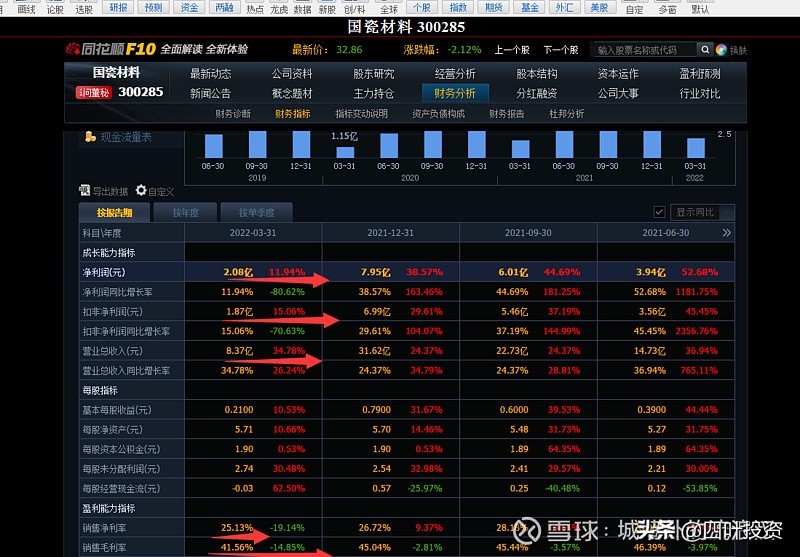Click the 问董秘 red badge
The height and width of the screenshot is (557, 800).
(93, 92)
